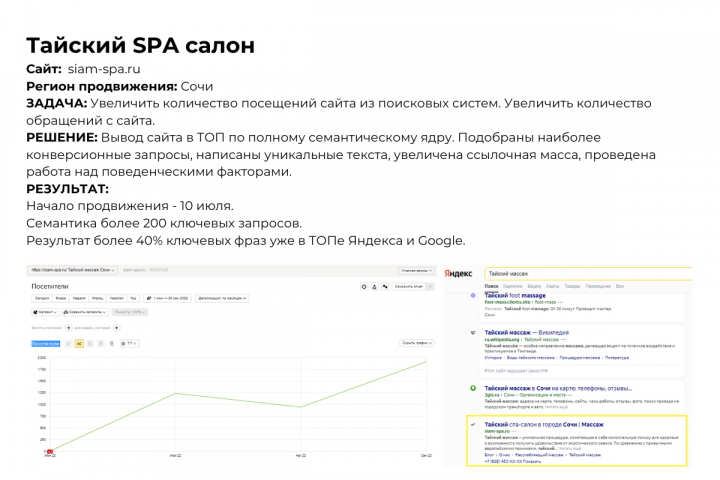This screenshot has width=720, height=480.
Task: Open small dropdown right of chart type icons
Action: [129, 344]
